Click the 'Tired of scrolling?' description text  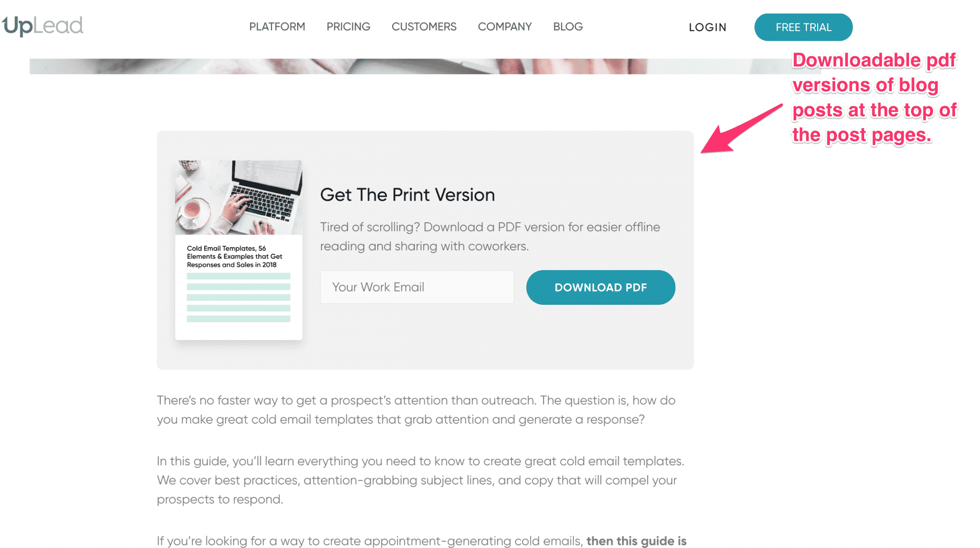tap(490, 236)
